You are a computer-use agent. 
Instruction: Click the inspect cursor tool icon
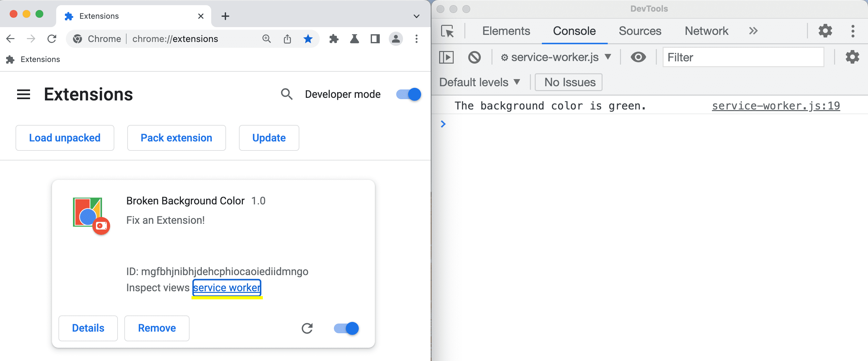[447, 30]
